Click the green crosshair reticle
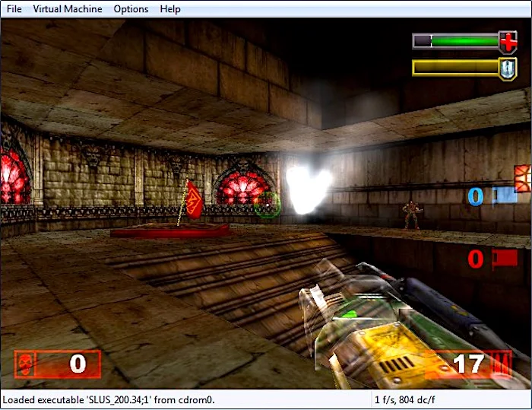The image size is (532, 410). (x=268, y=205)
